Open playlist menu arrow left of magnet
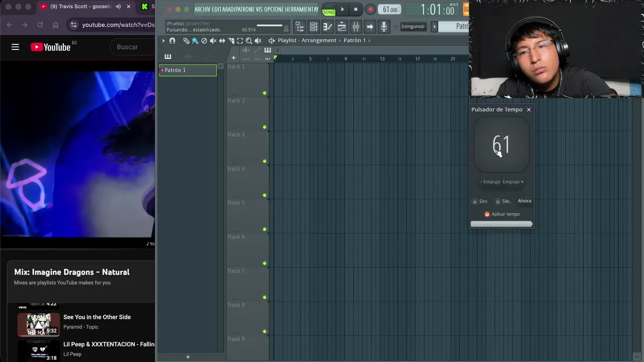 [x=164, y=41]
